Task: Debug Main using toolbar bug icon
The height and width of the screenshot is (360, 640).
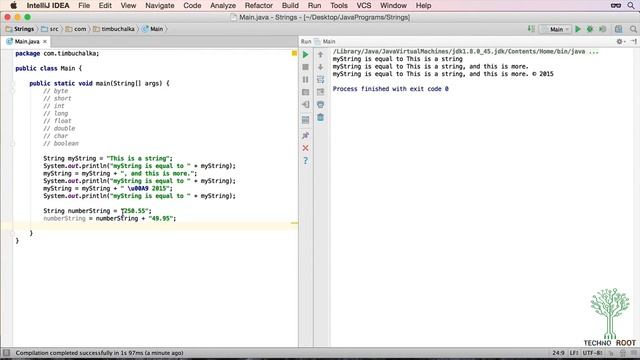Action: click(x=590, y=29)
